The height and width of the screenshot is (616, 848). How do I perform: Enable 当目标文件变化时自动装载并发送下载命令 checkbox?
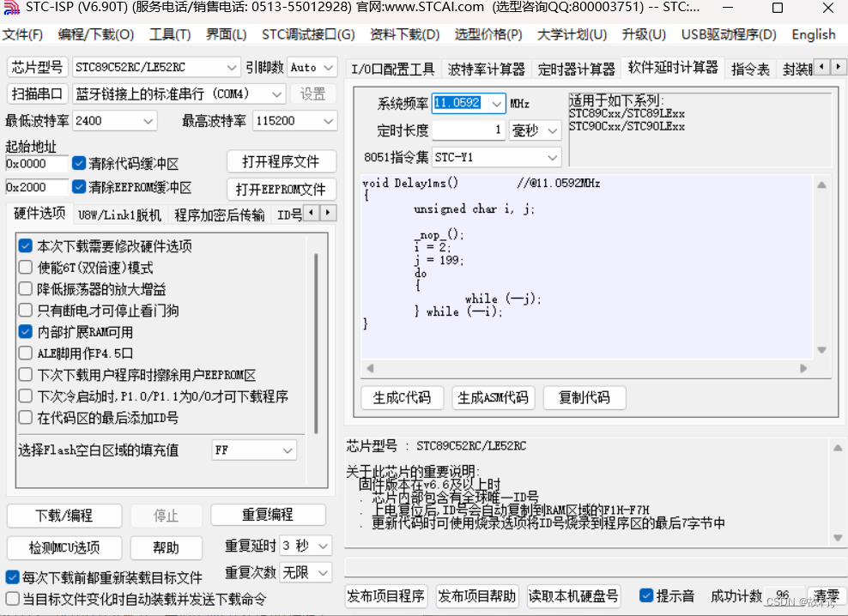tap(12, 599)
